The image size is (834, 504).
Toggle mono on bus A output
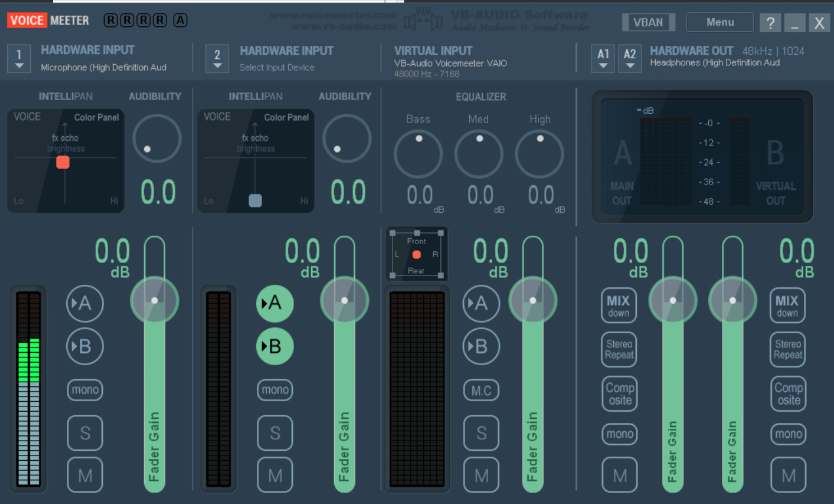pyautogui.click(x=619, y=434)
